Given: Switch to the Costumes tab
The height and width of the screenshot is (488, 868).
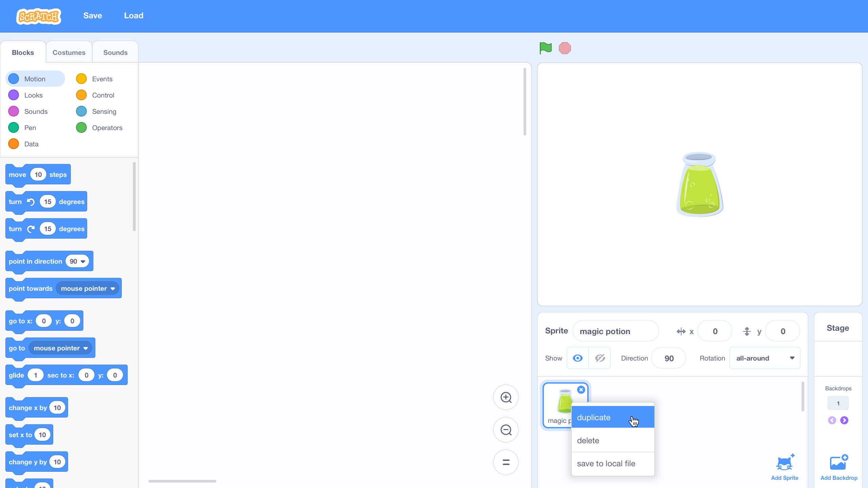Looking at the screenshot, I should (x=69, y=52).
